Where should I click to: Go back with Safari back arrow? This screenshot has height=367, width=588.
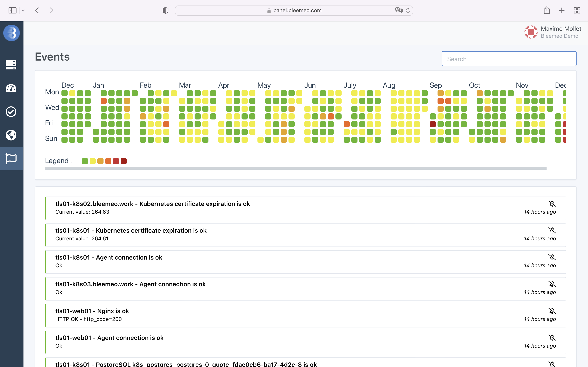(37, 10)
